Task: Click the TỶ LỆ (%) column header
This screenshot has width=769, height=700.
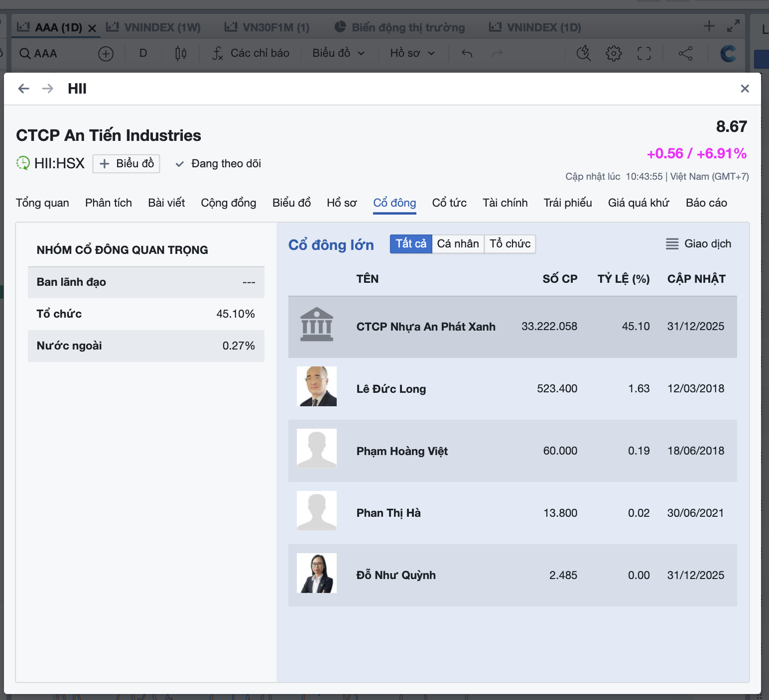Action: pos(624,279)
